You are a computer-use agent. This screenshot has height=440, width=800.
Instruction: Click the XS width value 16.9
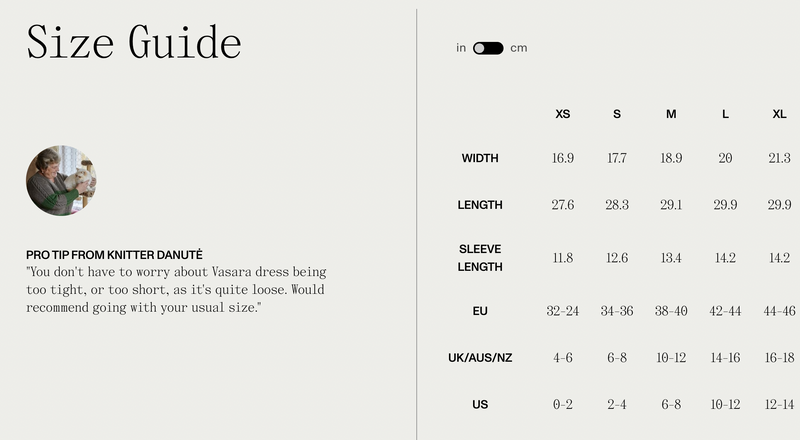tap(563, 158)
